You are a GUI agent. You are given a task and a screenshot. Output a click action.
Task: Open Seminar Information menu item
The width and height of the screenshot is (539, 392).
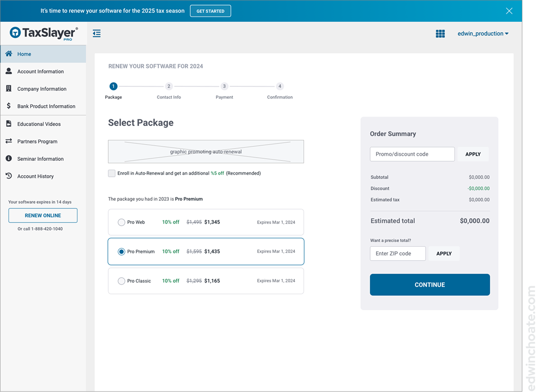(43, 159)
